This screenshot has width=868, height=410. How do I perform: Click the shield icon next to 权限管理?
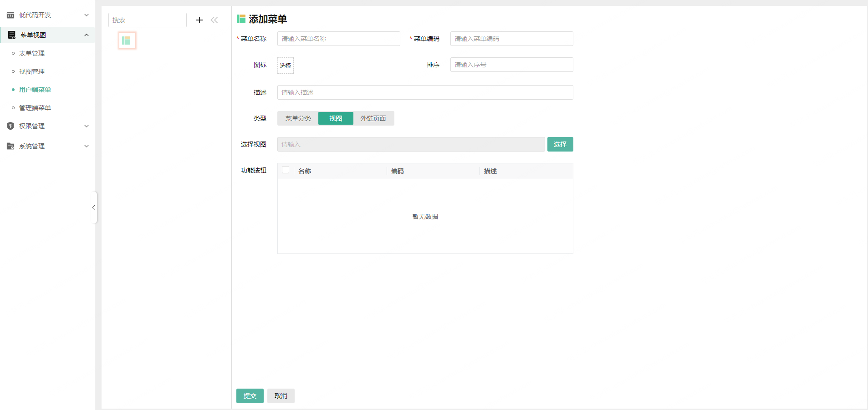[x=10, y=126]
